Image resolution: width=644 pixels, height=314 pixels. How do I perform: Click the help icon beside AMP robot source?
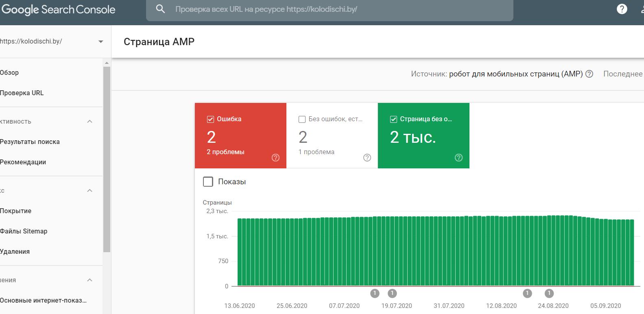[x=589, y=74]
